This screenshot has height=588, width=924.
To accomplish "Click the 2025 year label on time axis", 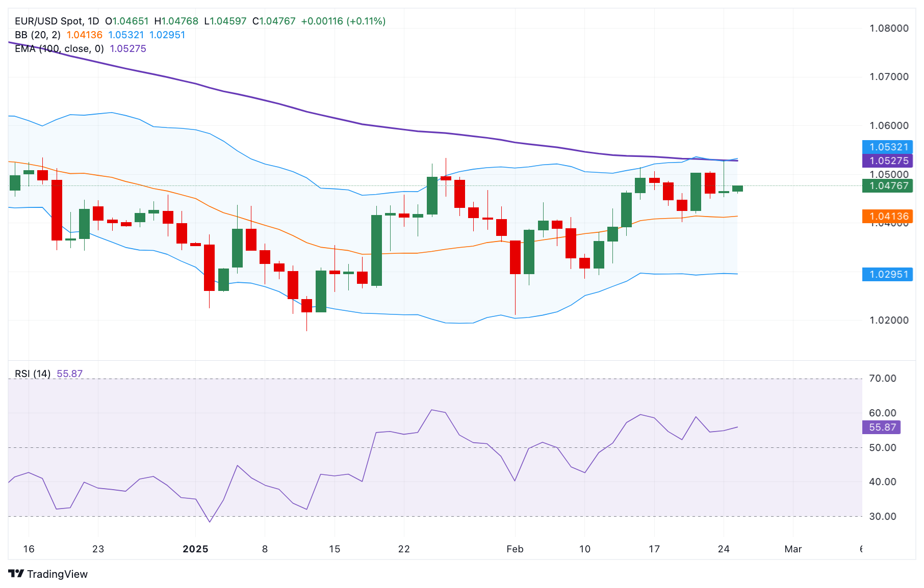I will (195, 549).
